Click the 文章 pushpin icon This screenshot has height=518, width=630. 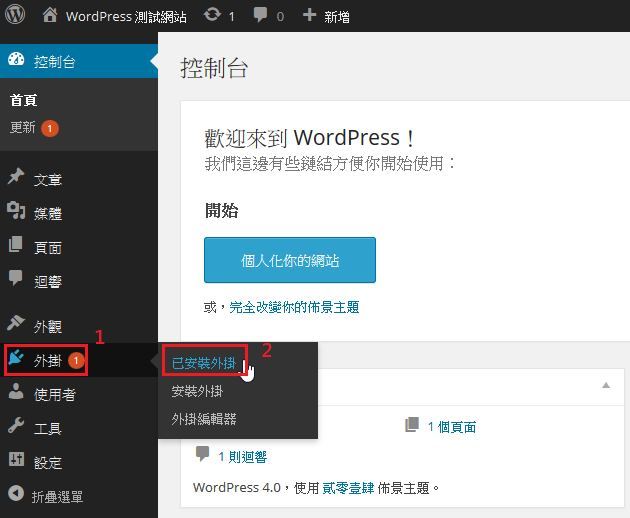tap(16, 177)
